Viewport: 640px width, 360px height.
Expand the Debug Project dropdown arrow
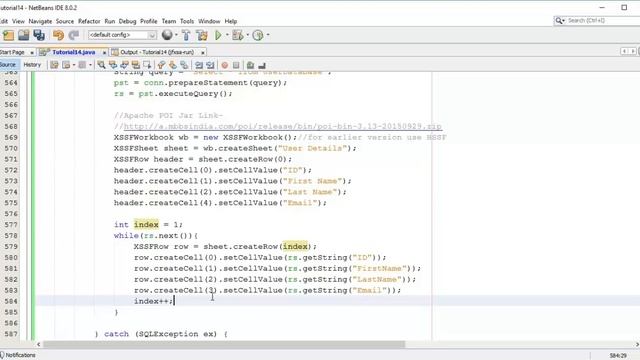click(x=247, y=35)
